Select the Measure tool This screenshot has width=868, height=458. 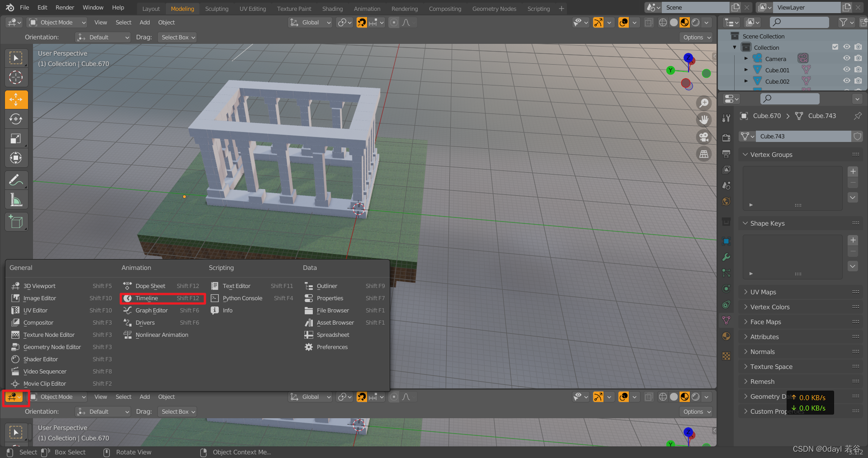16,199
